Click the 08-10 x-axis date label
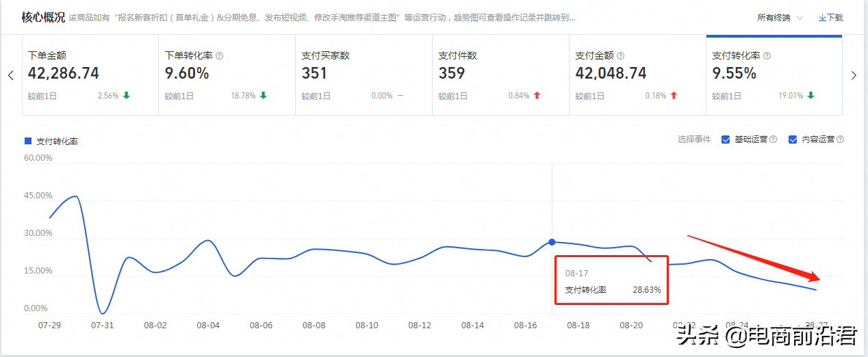 [367, 326]
